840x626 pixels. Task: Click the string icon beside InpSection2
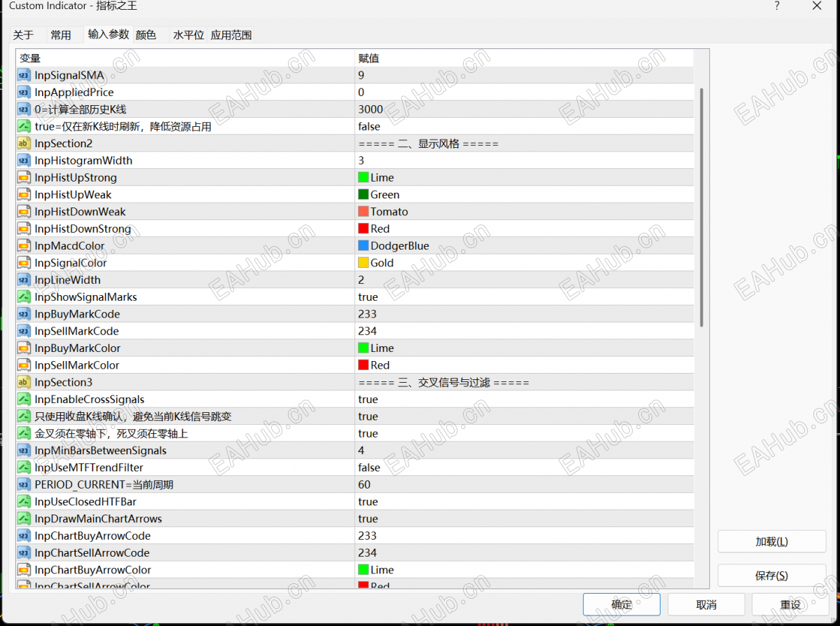(x=24, y=144)
